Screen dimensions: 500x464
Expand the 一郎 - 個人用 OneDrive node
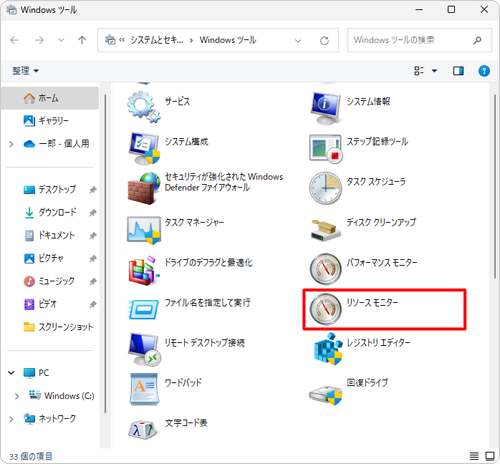[11, 144]
